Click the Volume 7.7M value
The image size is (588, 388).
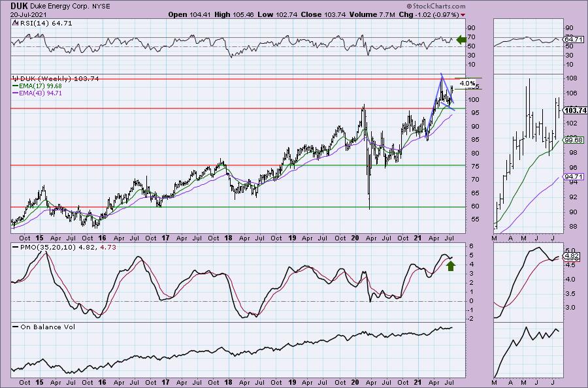372,14
